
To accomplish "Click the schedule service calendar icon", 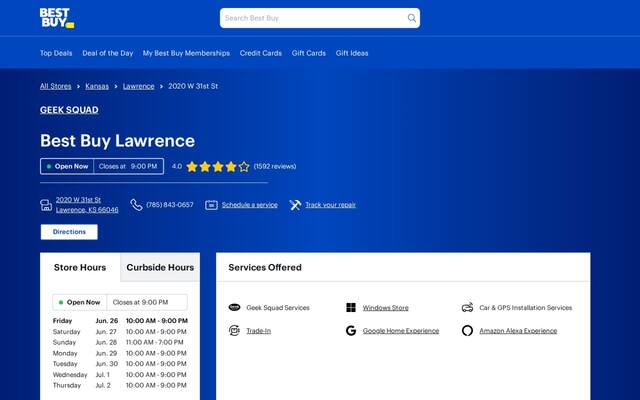I will [x=211, y=205].
